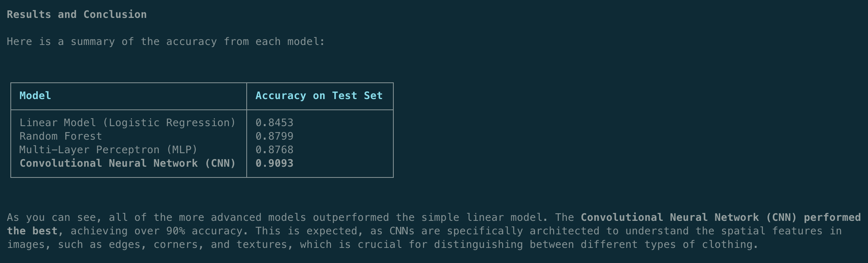The width and height of the screenshot is (868, 263).
Task: Click the 0.8768 accuracy value
Action: [x=274, y=150]
